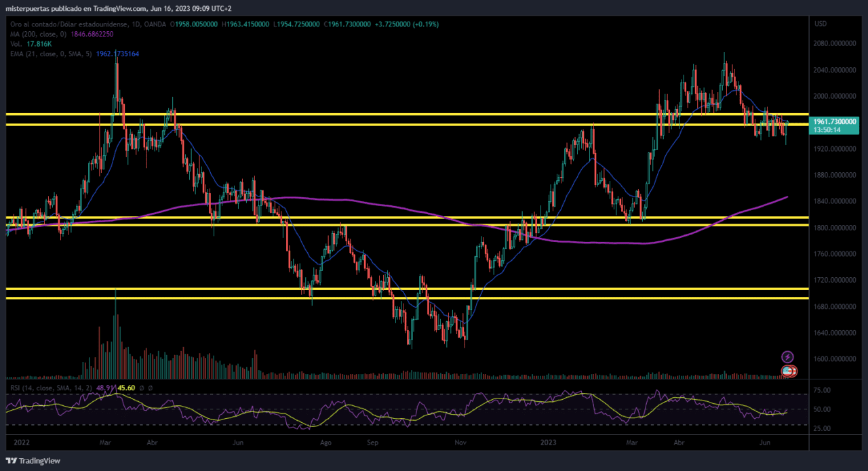This screenshot has width=868, height=471.
Task: Click the current price label 1961.73
Action: [835, 121]
